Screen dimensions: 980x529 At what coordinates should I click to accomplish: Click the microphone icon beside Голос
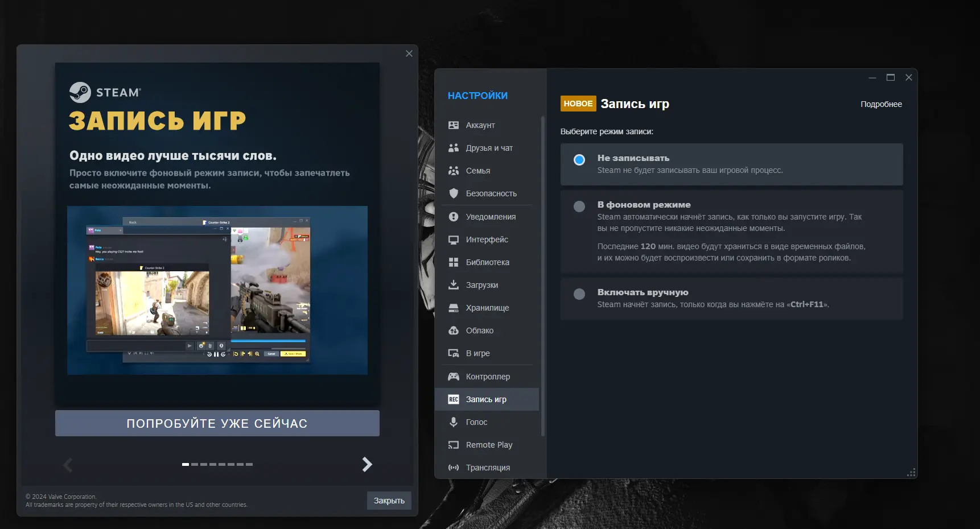click(454, 422)
